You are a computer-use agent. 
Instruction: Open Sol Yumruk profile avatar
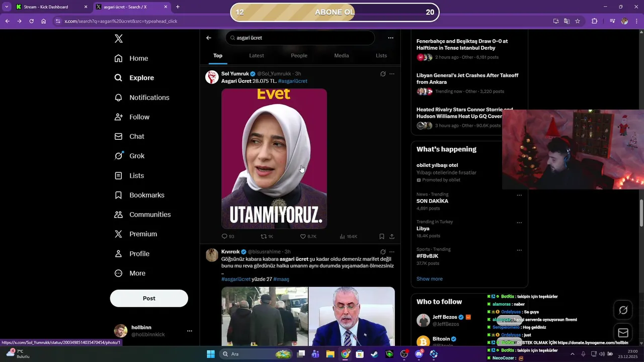coord(212,77)
